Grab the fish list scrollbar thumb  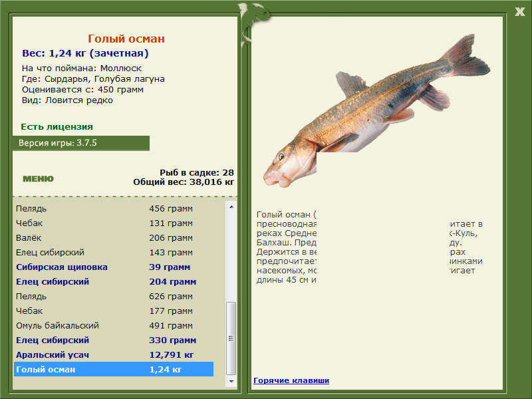tap(231, 338)
